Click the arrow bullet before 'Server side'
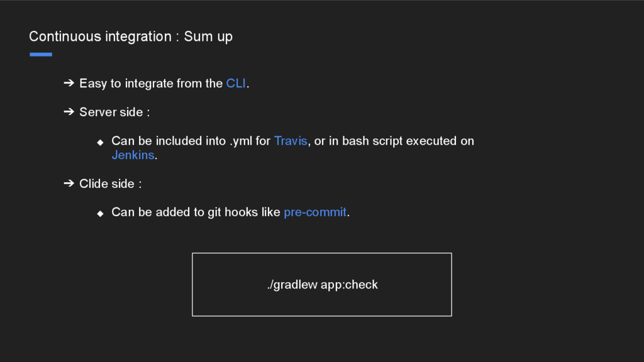The image size is (644, 362). coord(69,112)
